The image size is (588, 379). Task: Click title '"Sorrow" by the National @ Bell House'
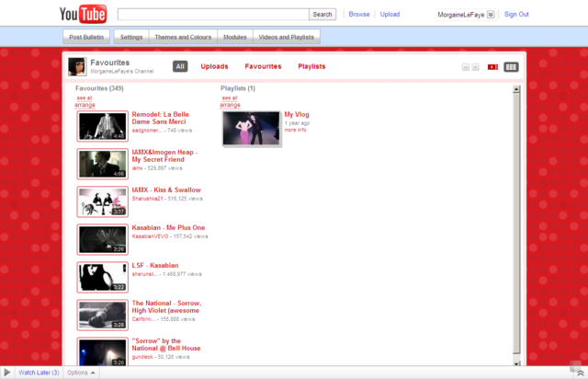point(166,344)
